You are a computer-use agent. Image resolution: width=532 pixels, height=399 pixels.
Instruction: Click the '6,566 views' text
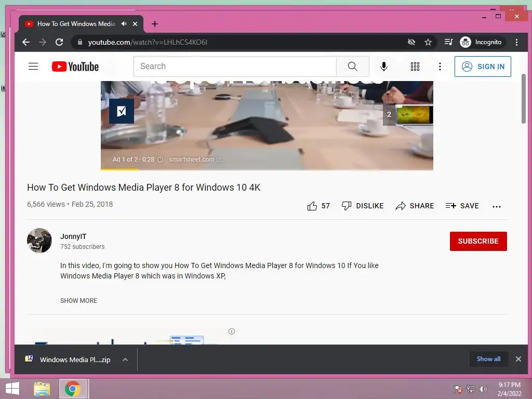[46, 204]
